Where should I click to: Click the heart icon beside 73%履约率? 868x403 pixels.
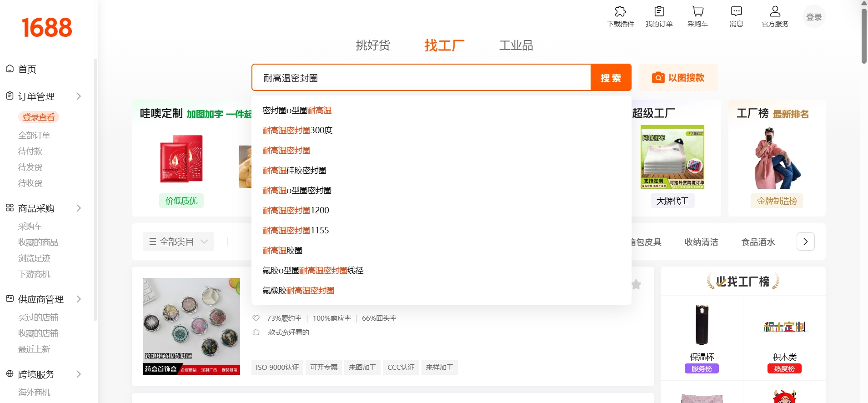pos(256,318)
